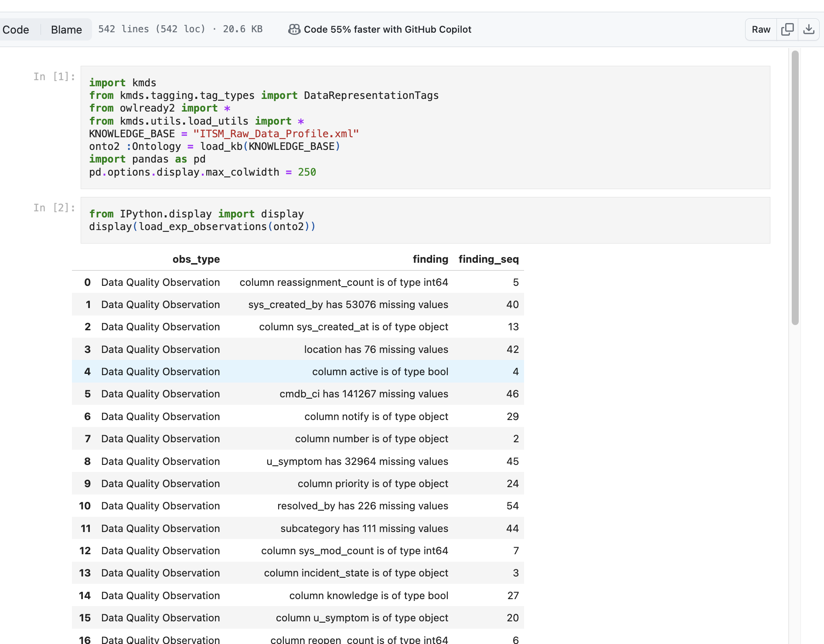This screenshot has width=824, height=644.
Task: Select 'column knowledge is of type bool' cell
Action: coord(368,596)
